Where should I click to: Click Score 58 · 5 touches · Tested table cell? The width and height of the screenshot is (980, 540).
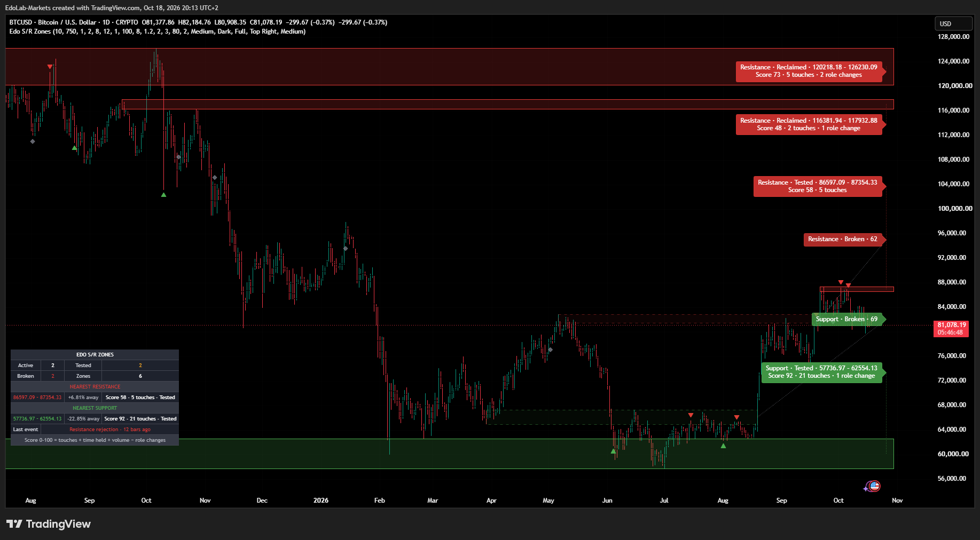[140, 398]
